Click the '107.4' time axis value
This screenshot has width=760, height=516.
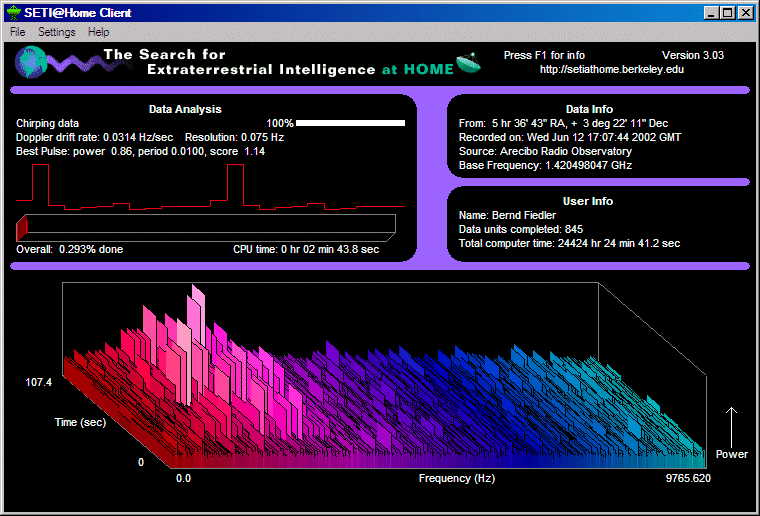[38, 383]
